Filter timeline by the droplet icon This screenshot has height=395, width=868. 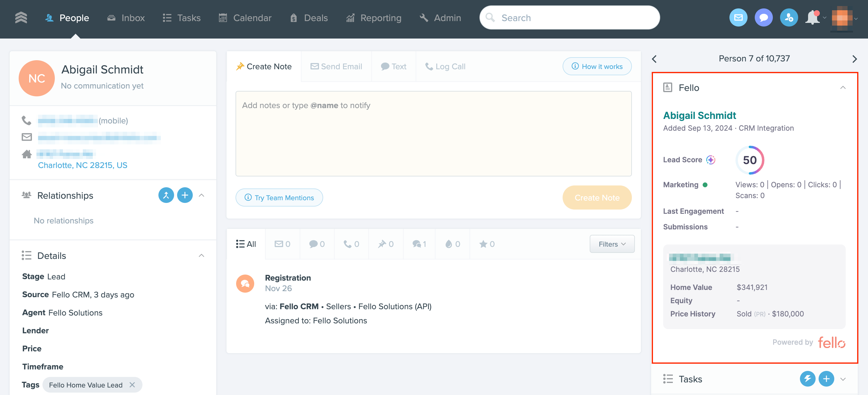(452, 244)
